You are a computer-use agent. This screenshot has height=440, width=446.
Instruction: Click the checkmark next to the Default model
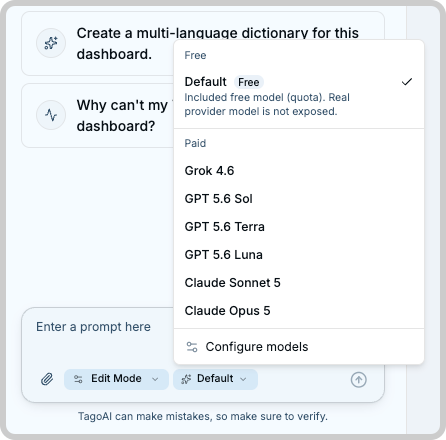[407, 82]
